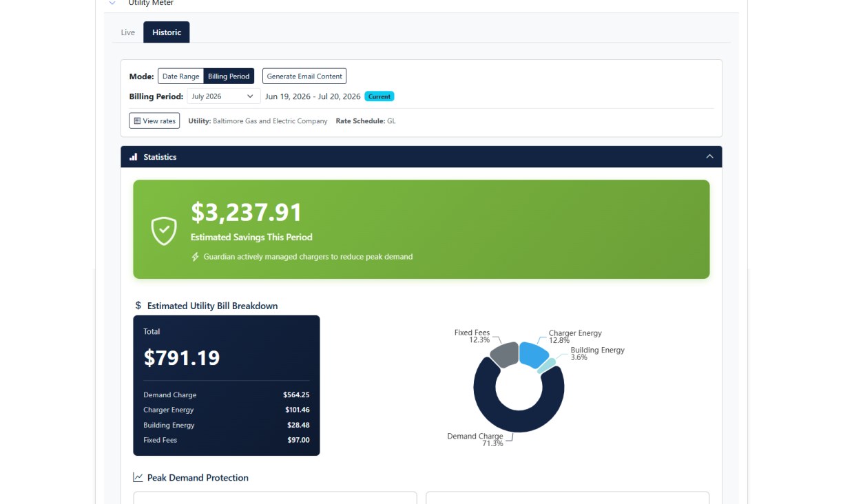Click the $3,237.91 estimated savings amount
Viewport: 843px width, 504px height.
pos(247,212)
